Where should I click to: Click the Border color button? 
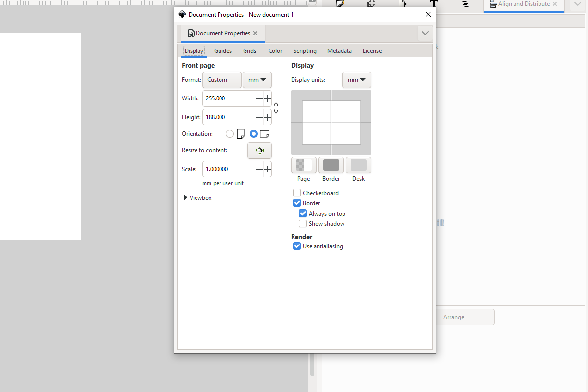coord(331,165)
